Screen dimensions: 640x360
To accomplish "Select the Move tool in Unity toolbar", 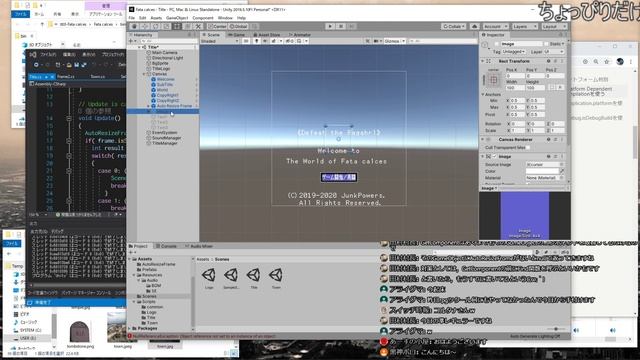I will [144, 27].
